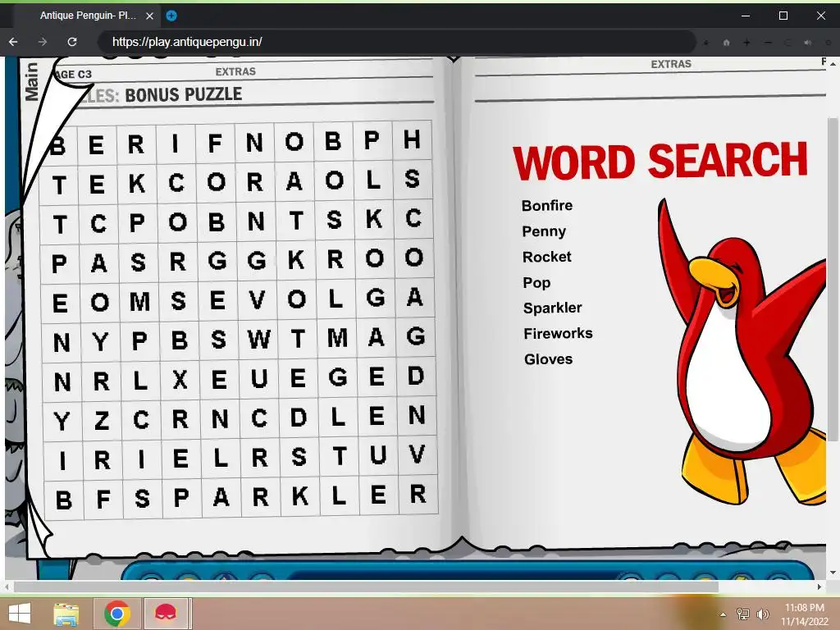Viewport: 840px width, 630px height.
Task: Click the URL address field
Action: pos(397,42)
